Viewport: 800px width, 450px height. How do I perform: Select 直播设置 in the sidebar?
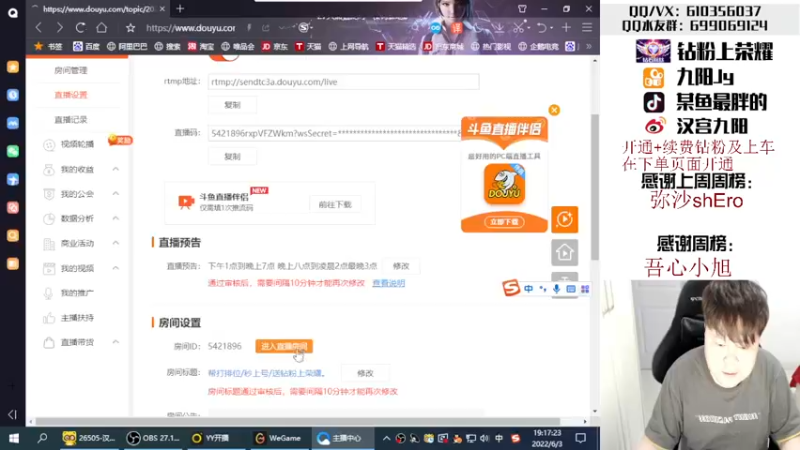pyautogui.click(x=71, y=95)
